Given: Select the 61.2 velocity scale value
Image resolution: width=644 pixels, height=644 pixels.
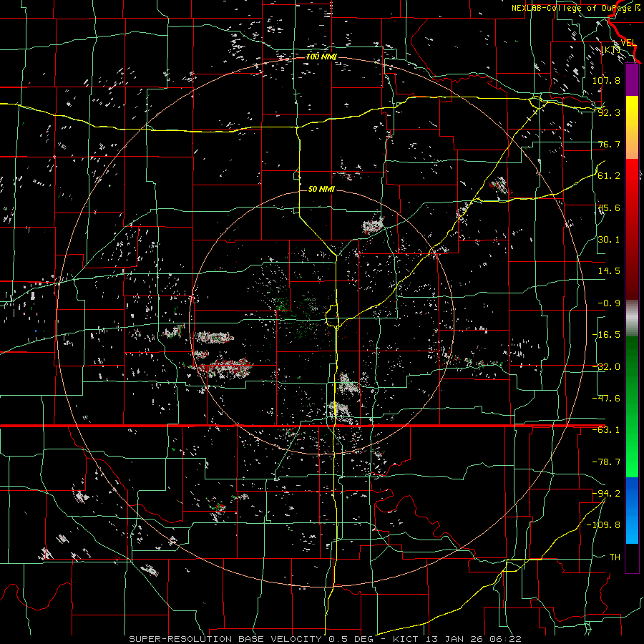Looking at the screenshot, I should 609,176.
